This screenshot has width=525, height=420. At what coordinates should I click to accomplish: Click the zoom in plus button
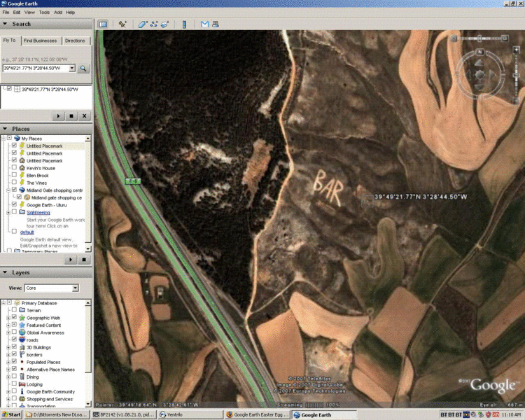pos(516,50)
